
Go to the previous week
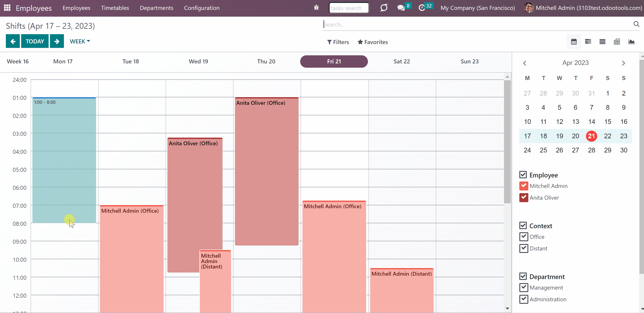(x=13, y=41)
